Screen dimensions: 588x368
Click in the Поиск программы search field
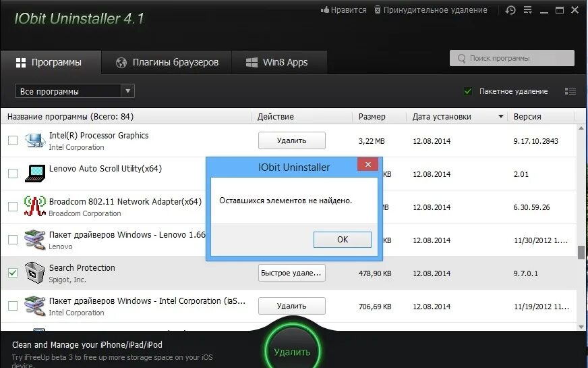pyautogui.click(x=512, y=58)
